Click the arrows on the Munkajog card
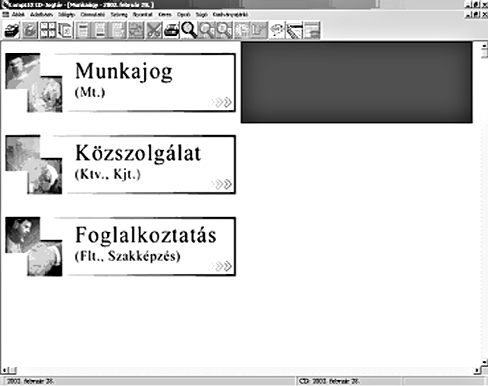The width and height of the screenshot is (488, 386). tap(221, 102)
